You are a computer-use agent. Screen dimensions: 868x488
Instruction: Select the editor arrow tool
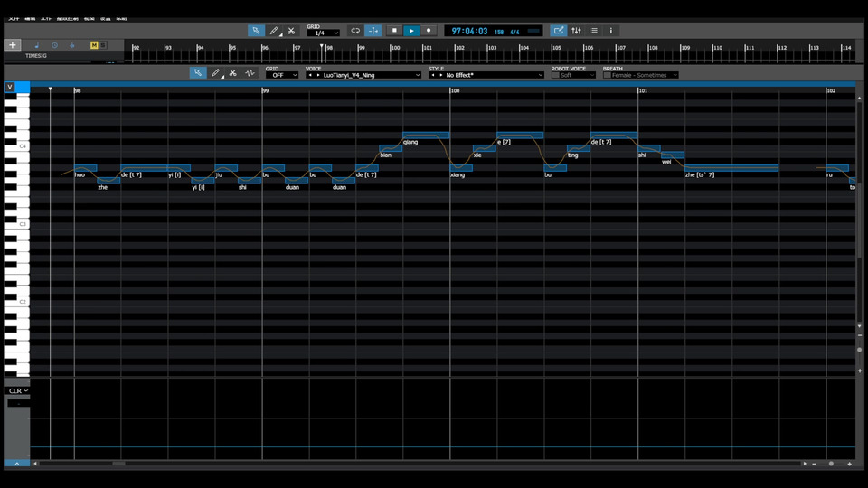click(x=198, y=73)
